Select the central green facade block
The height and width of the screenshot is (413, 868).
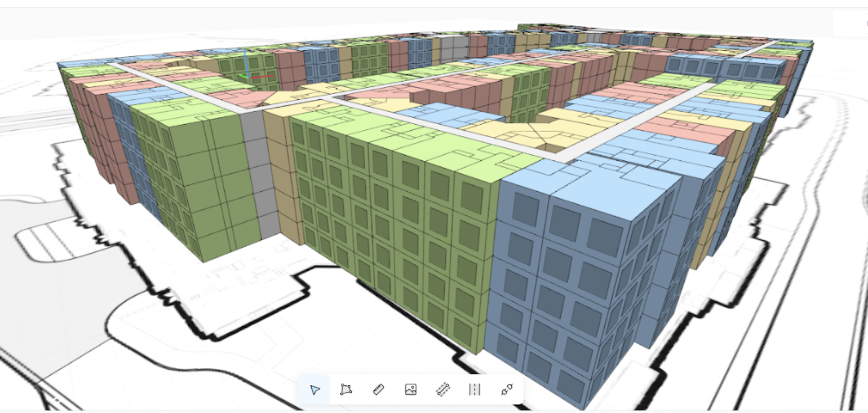pos(395,226)
